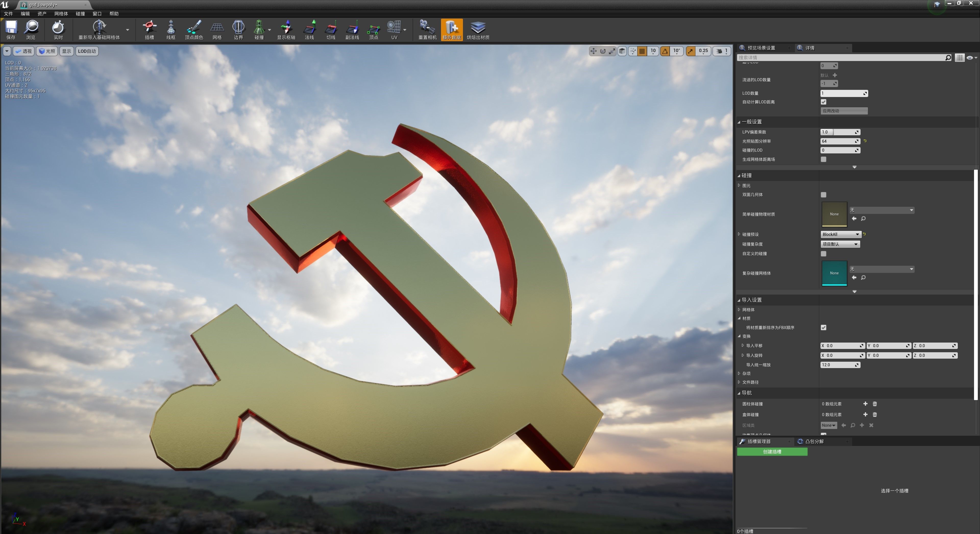Click the green 创建插槽 button
The image size is (980, 534).
tap(772, 452)
